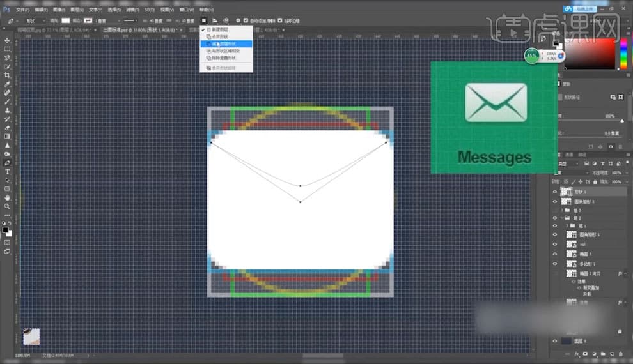Select the Eyedropper tool
Image resolution: width=633 pixels, height=364 pixels.
click(7, 84)
